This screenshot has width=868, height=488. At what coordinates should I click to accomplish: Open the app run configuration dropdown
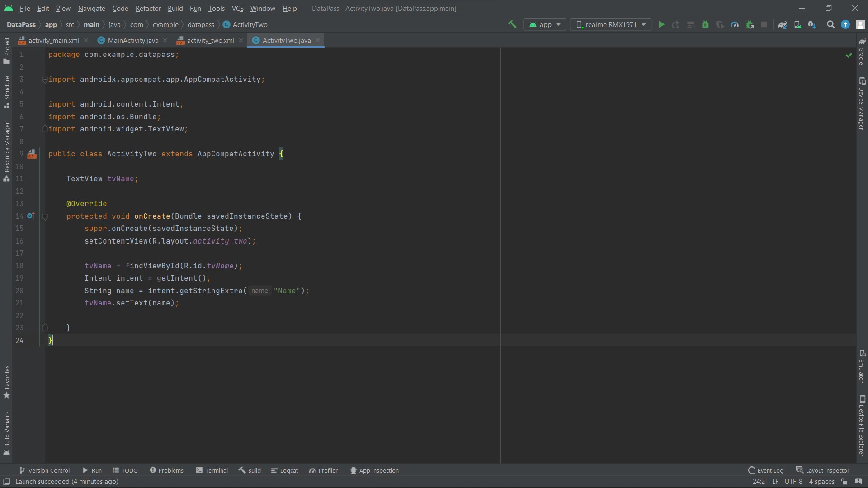pyautogui.click(x=545, y=24)
